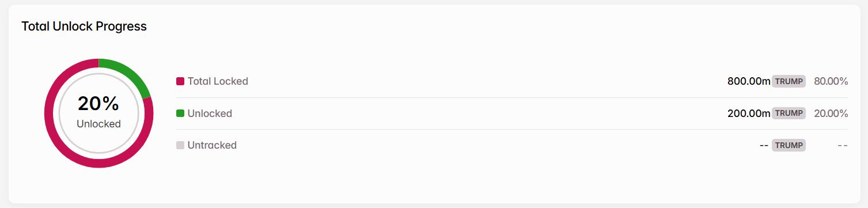
Task: Click the Untracked percentage dashes
Action: (843, 145)
